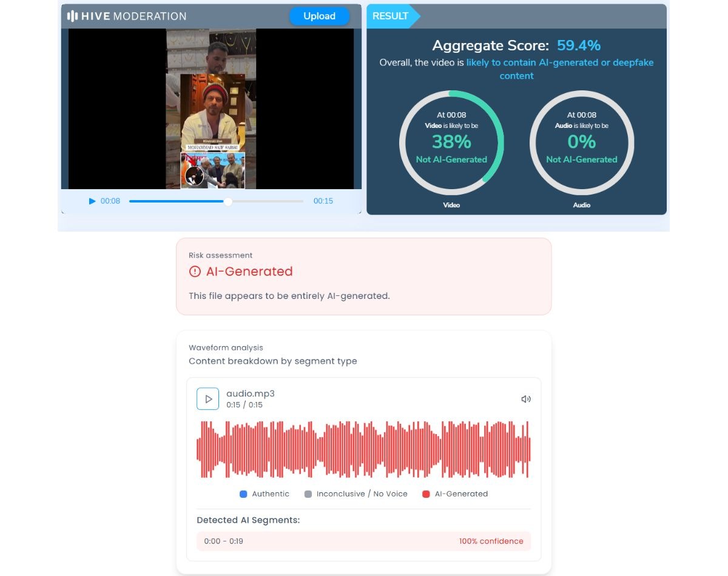Play the video at 00:08
Viewport: 728px width, 576px height.
click(x=92, y=201)
